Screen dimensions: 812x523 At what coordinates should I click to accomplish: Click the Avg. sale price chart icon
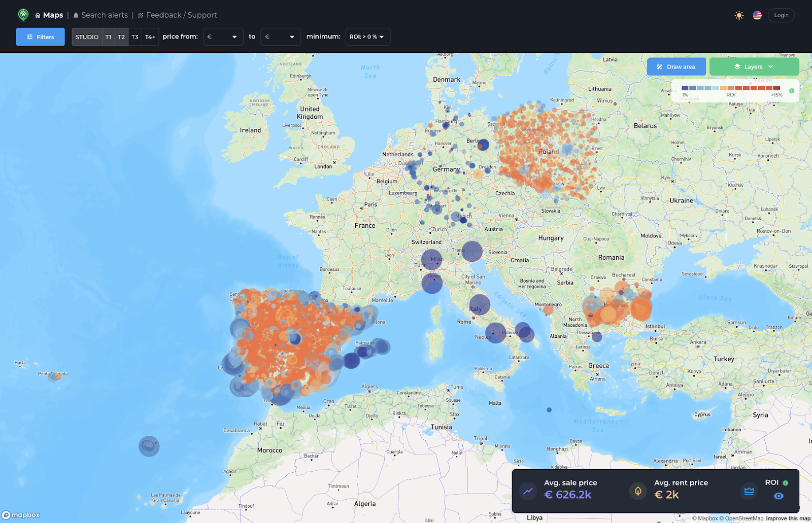(528, 491)
